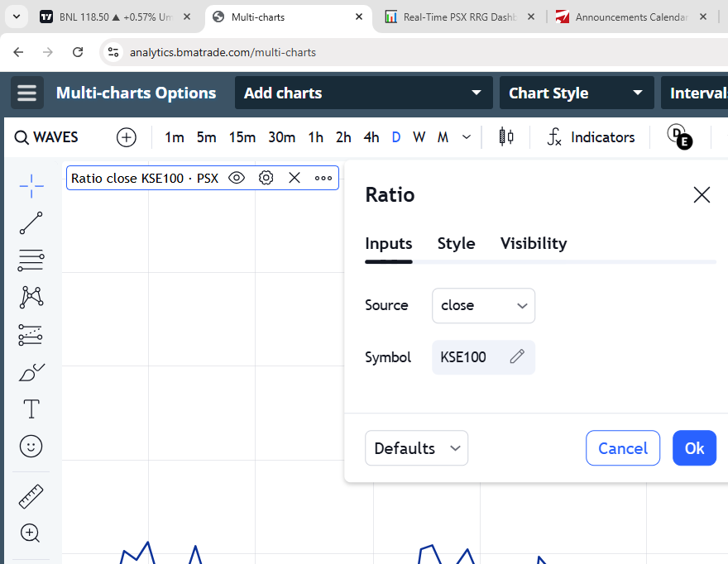Click the Cancel button

623,448
